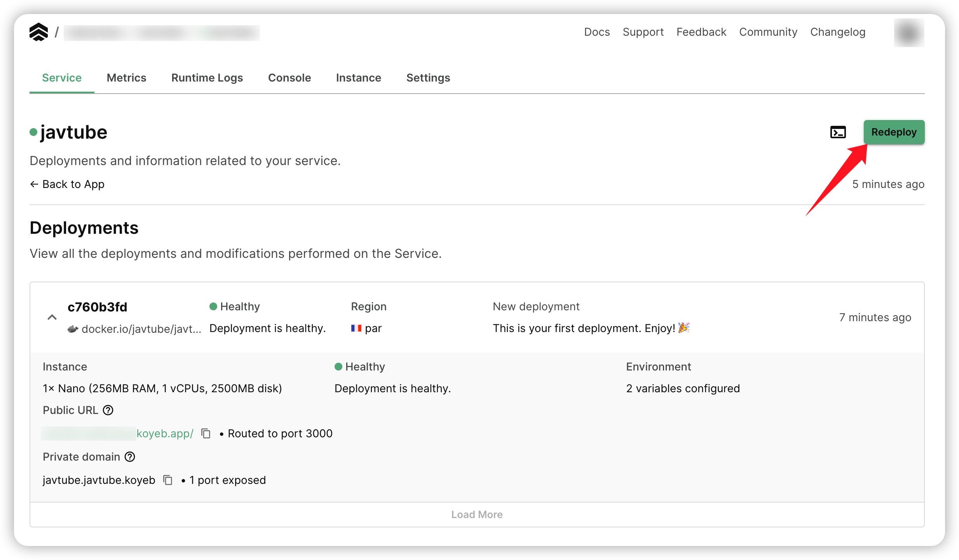Open the console terminal icon beside Redeploy
The image size is (959, 560).
pos(838,132)
